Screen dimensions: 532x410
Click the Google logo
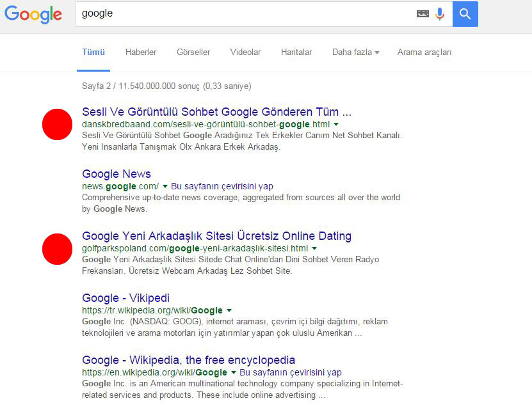tap(33, 14)
